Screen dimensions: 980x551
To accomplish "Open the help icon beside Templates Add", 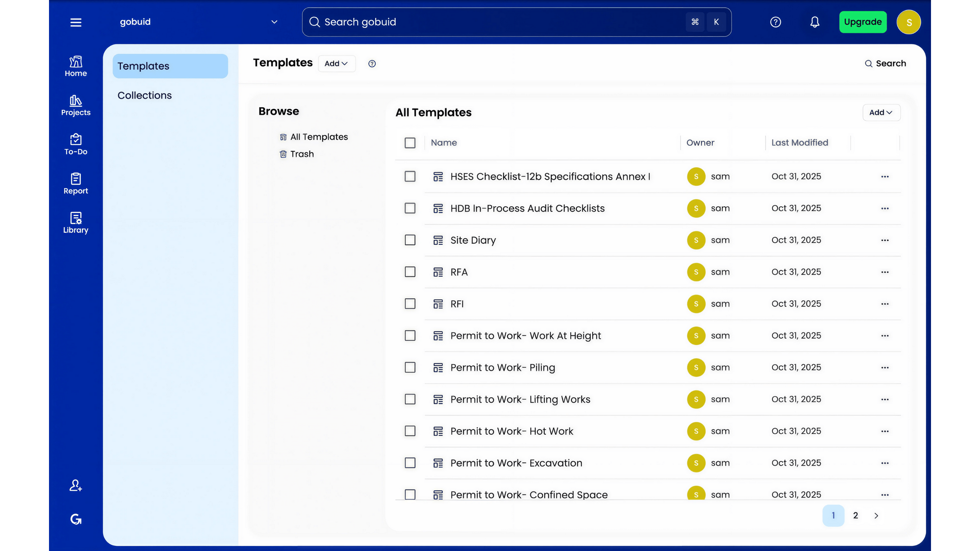I will [x=372, y=64].
